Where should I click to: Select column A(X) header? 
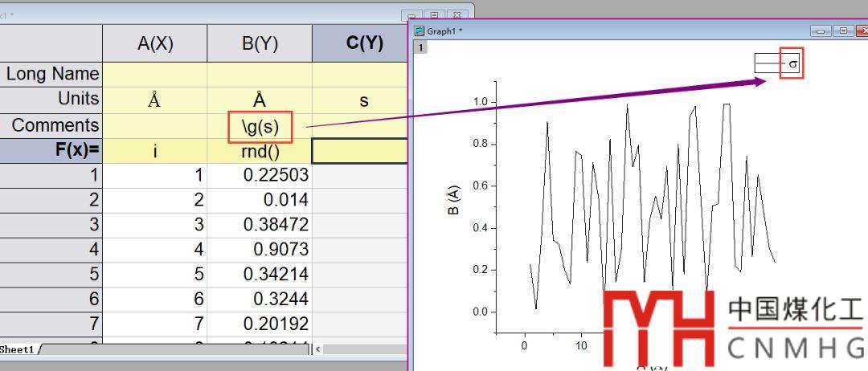tap(154, 44)
